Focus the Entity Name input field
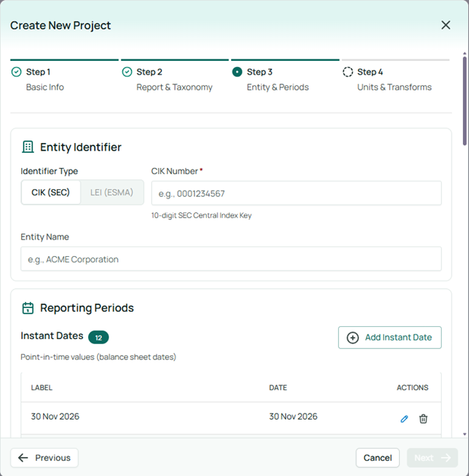Screen dimensions: 469x476 pos(231,259)
